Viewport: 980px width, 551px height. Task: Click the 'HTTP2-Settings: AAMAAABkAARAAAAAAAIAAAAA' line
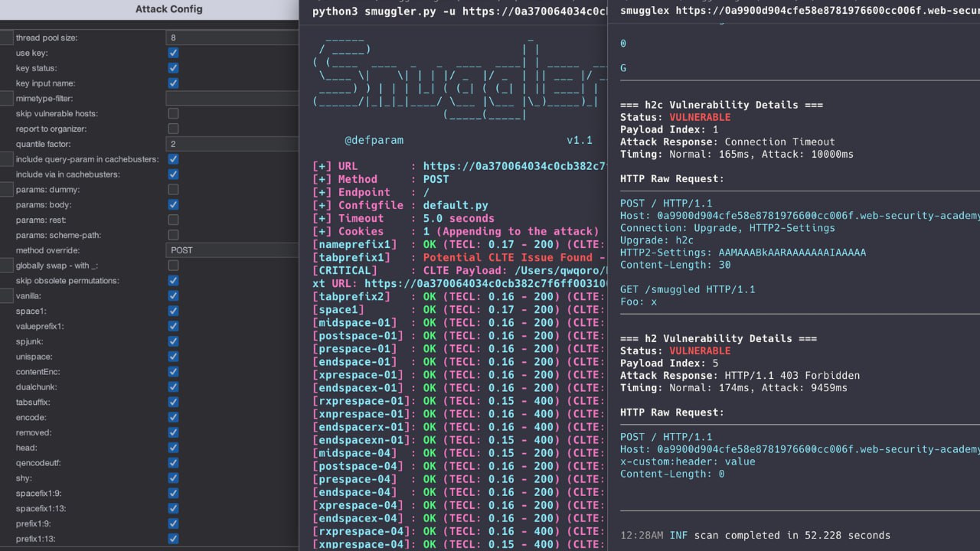point(743,253)
